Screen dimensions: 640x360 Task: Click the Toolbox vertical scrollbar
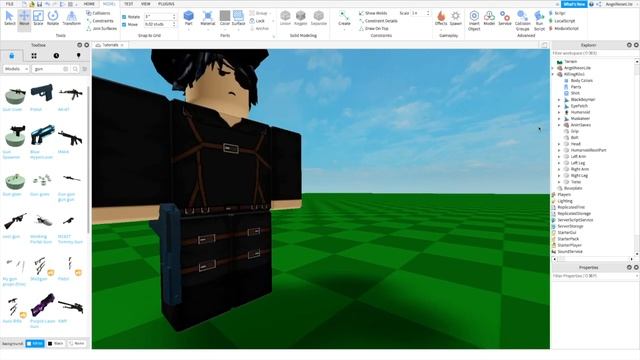(89, 159)
